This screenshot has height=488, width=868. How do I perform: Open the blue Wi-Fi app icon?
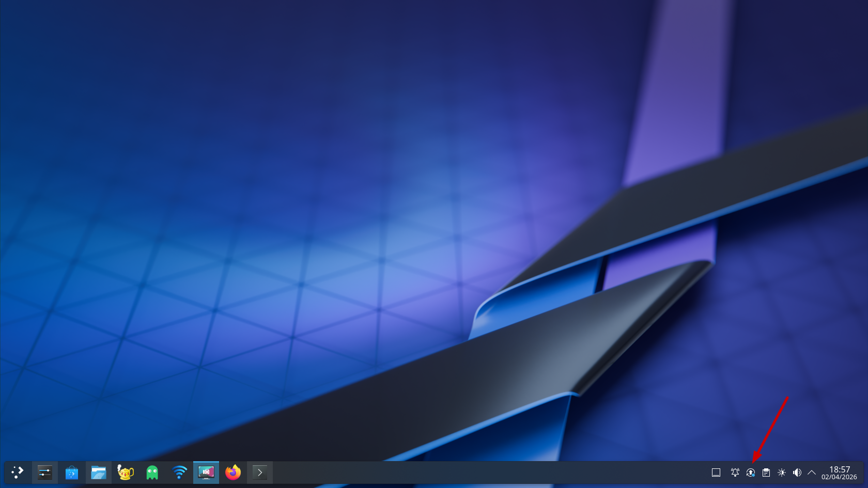coord(179,473)
